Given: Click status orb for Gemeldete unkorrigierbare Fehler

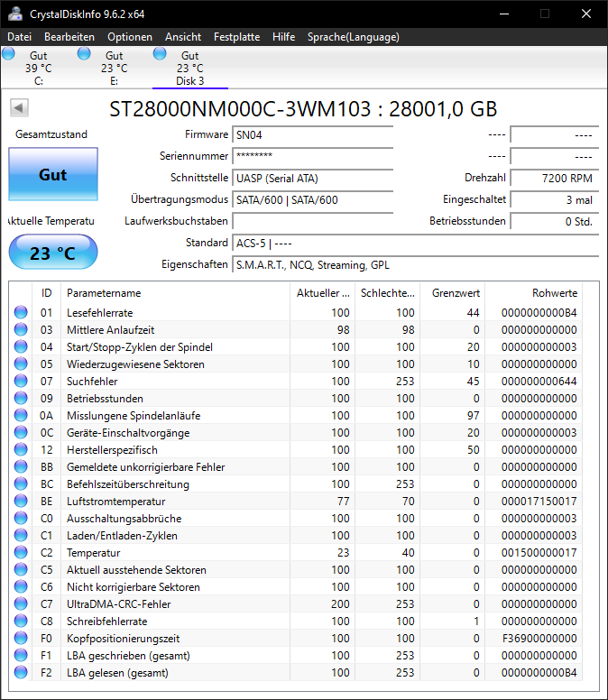Looking at the screenshot, I should coord(21,466).
